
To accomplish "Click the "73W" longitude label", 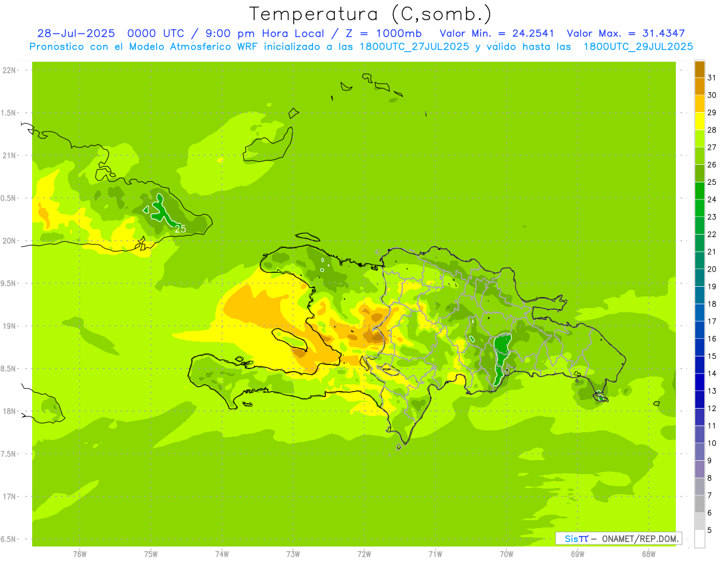I will point(293,554).
